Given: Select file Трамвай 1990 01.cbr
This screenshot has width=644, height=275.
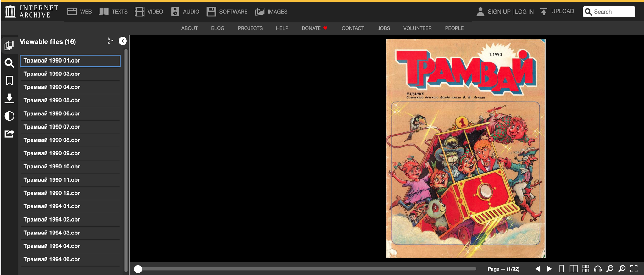Looking at the screenshot, I should pyautogui.click(x=70, y=61).
